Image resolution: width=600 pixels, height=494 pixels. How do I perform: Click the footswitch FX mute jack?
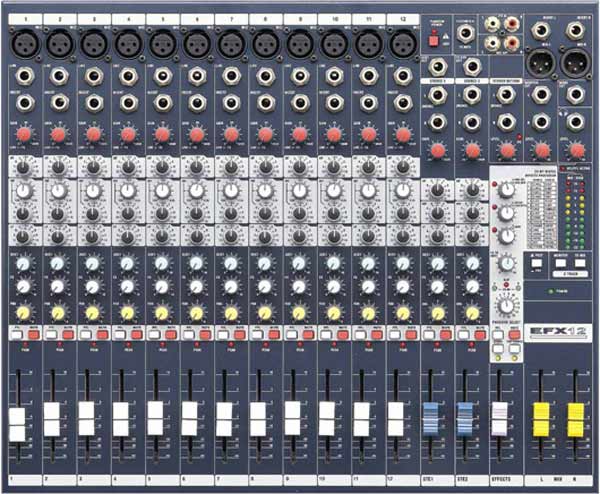point(465,33)
